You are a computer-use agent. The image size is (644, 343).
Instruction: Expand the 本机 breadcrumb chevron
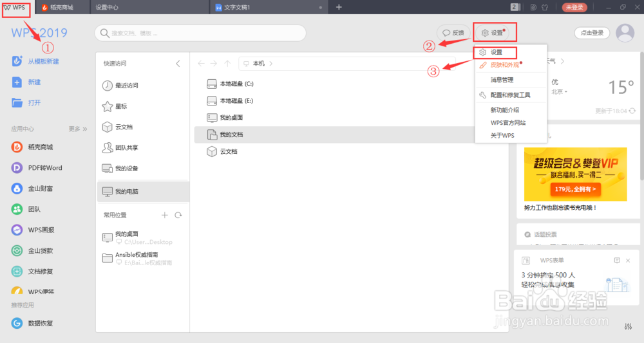(x=271, y=64)
